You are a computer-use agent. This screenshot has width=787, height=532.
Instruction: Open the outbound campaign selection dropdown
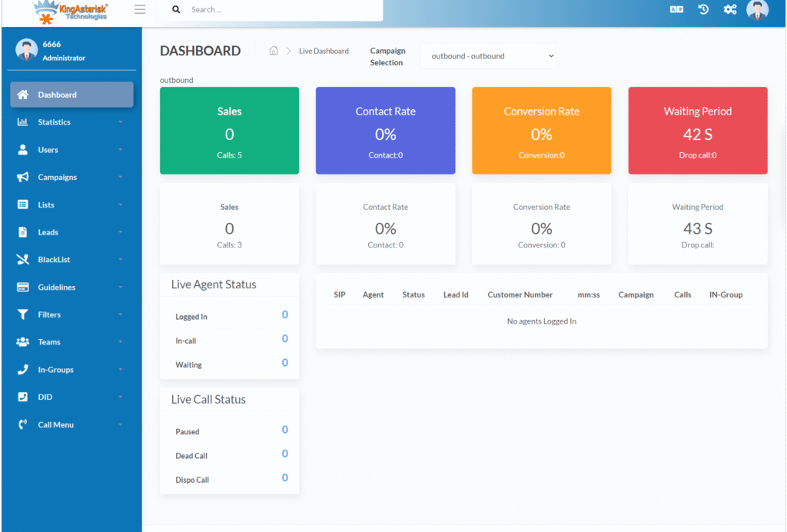click(489, 55)
